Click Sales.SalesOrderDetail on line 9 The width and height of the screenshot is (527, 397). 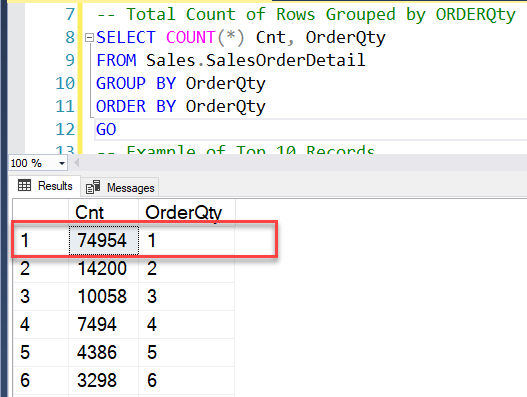point(255,61)
